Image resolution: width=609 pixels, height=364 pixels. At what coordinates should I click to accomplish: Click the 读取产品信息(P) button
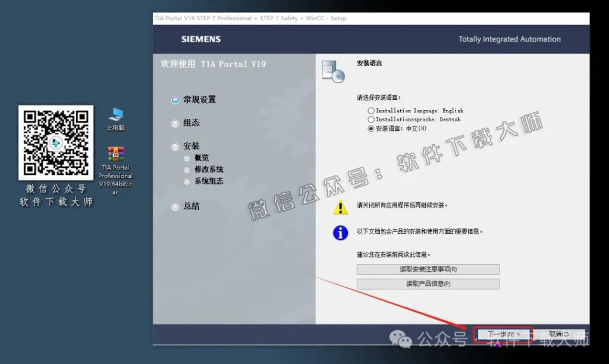coord(428,285)
